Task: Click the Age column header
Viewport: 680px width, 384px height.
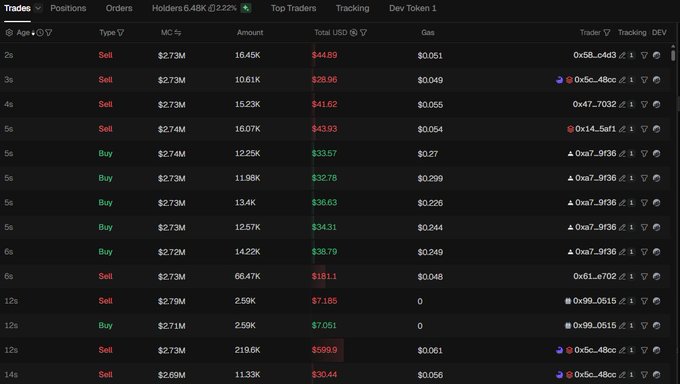Action: point(23,33)
